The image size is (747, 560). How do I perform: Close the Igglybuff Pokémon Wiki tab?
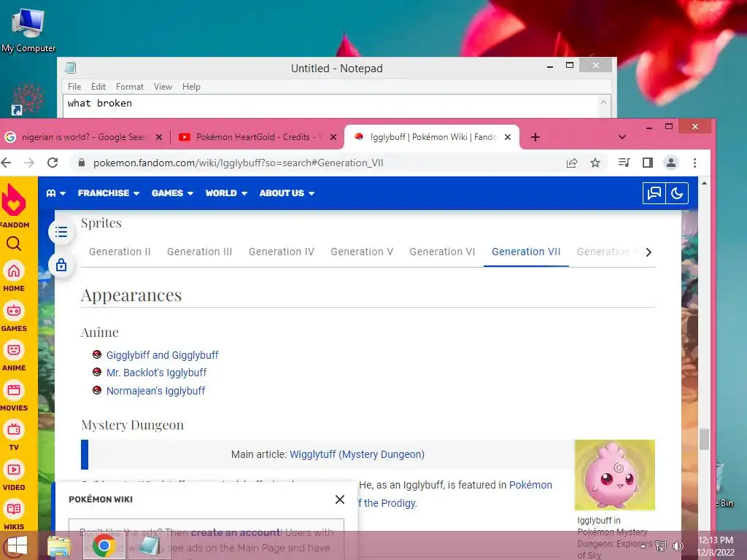[508, 137]
